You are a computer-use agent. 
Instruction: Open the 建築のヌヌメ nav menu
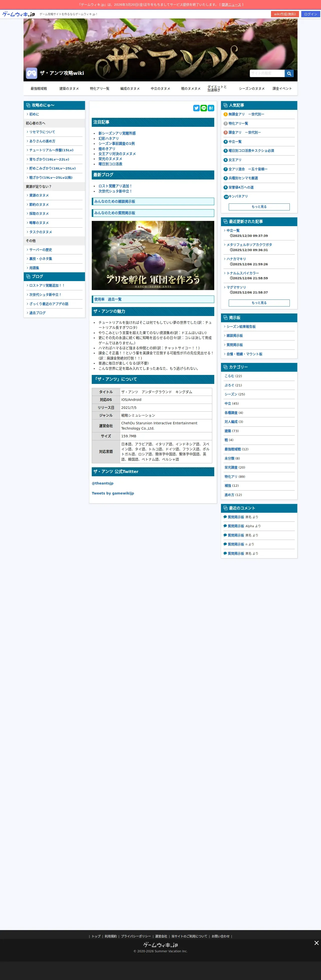pyautogui.click(x=69, y=89)
